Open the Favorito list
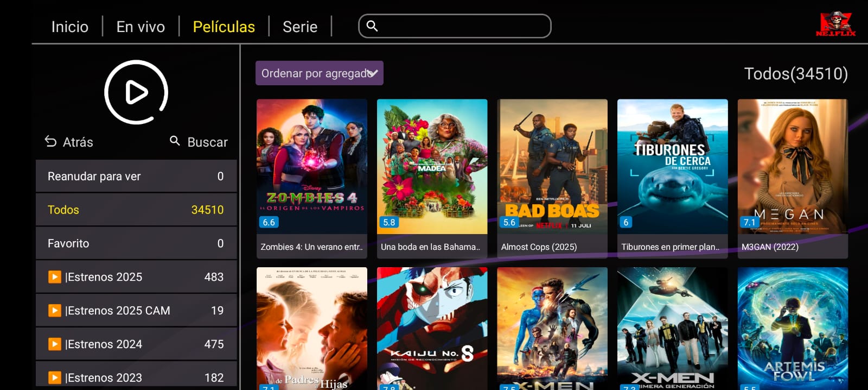 point(136,243)
